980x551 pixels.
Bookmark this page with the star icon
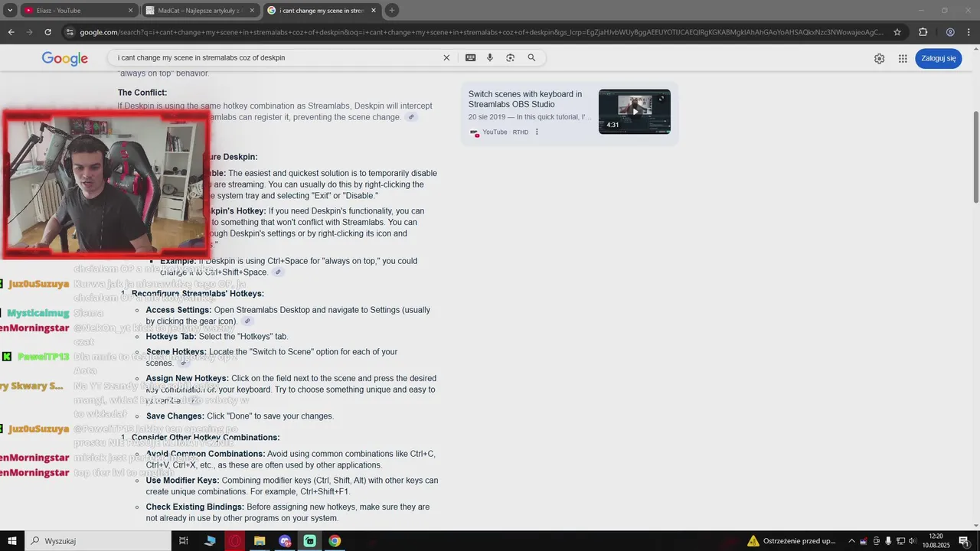[897, 32]
